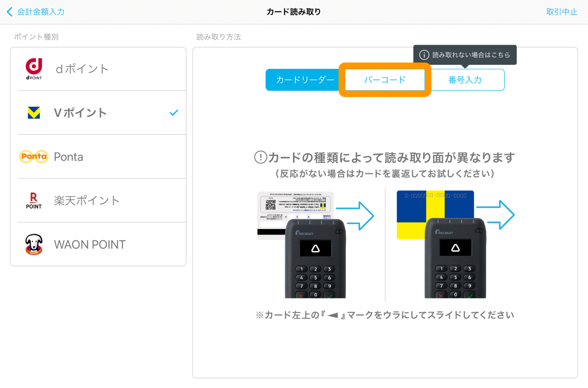This screenshot has width=588, height=388.
Task: Tap the back chevron arrow icon
Action: pyautogui.click(x=10, y=12)
